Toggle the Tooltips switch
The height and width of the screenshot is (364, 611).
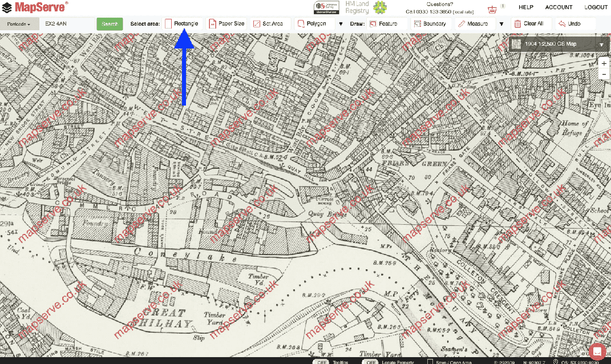coord(322,362)
